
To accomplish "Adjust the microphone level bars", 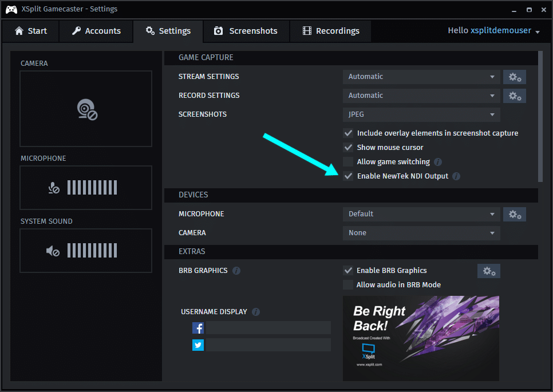I will click(x=92, y=188).
